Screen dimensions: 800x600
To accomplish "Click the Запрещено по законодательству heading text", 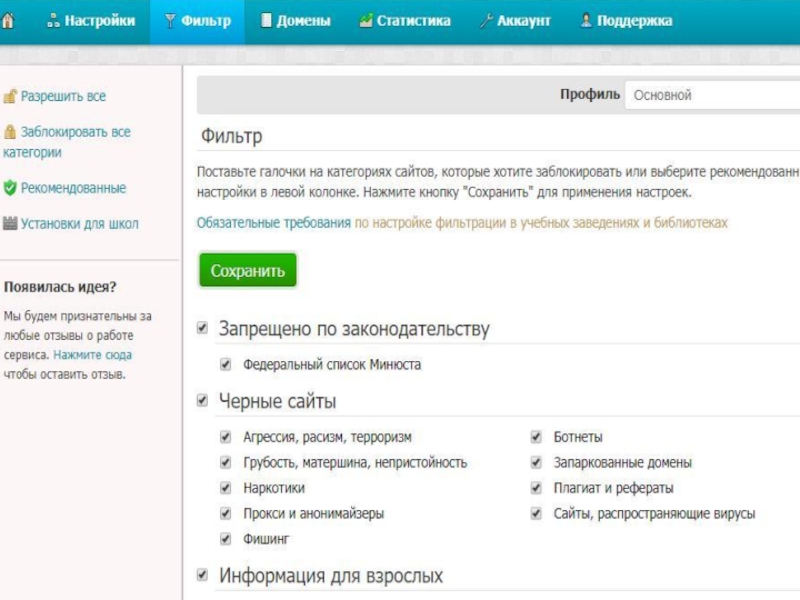I will [354, 329].
